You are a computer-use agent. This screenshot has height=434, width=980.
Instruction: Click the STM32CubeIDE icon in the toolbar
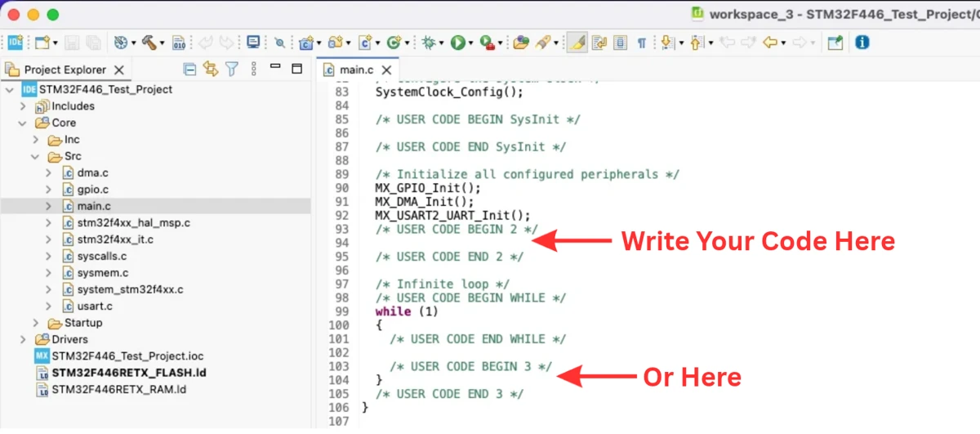click(x=16, y=43)
